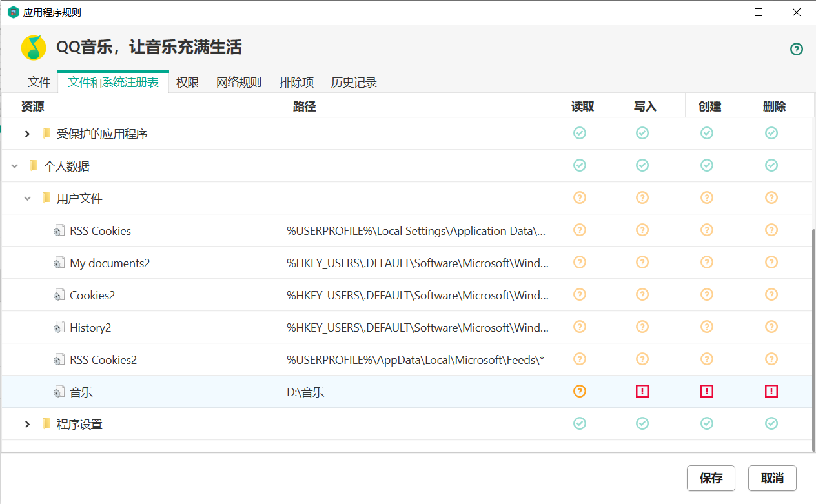Toggle write permission for RSS Cookies
816x504 pixels.
(642, 230)
